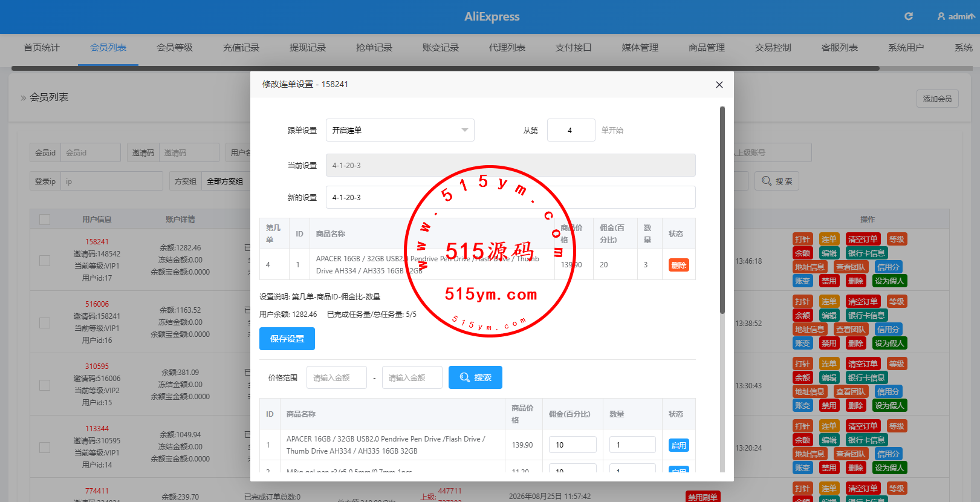Open the 账变记录 tab
The height and width of the screenshot is (502, 980).
441,48
